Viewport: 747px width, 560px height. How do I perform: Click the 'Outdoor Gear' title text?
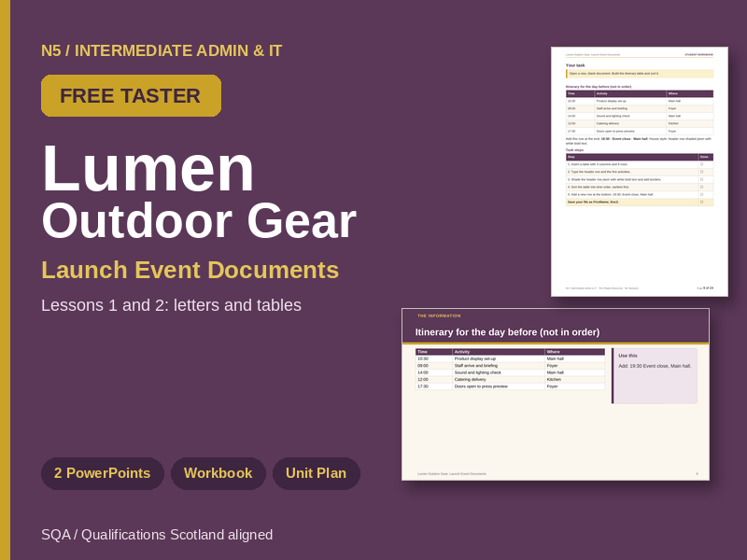tap(199, 221)
